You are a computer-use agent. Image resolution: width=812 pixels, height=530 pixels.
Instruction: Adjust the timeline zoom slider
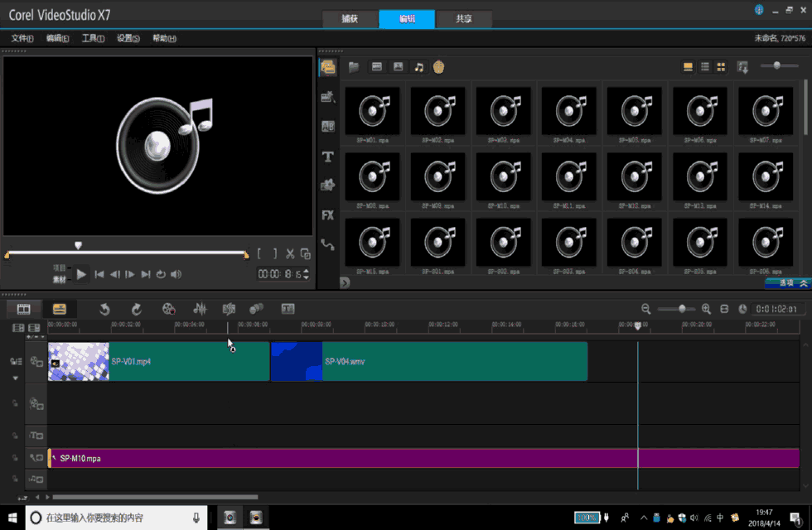tap(682, 309)
